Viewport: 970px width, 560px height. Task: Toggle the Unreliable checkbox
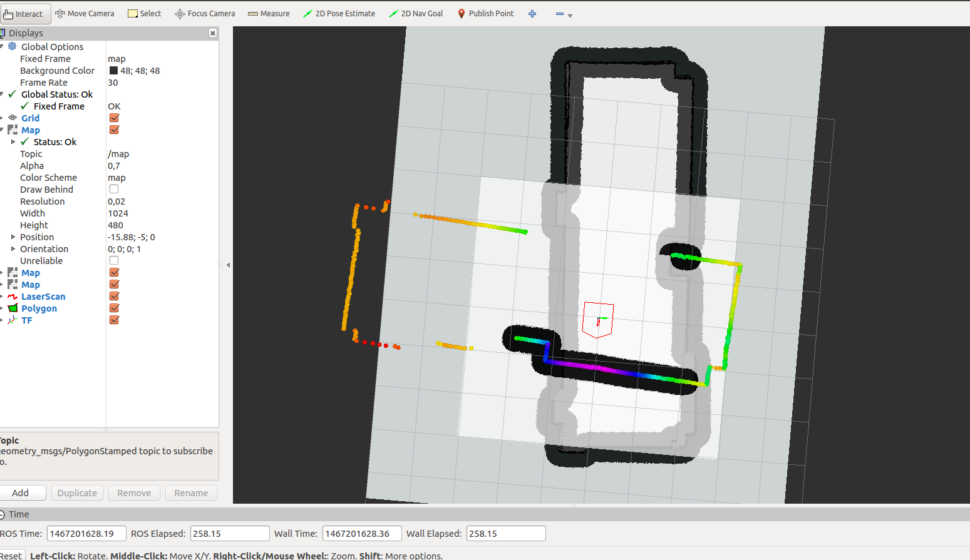pyautogui.click(x=114, y=260)
